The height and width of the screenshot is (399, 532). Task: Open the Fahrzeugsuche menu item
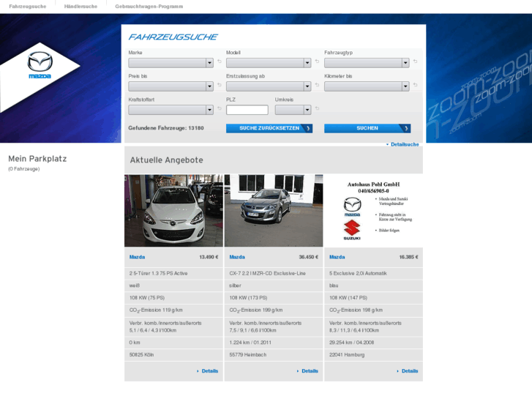[28, 7]
